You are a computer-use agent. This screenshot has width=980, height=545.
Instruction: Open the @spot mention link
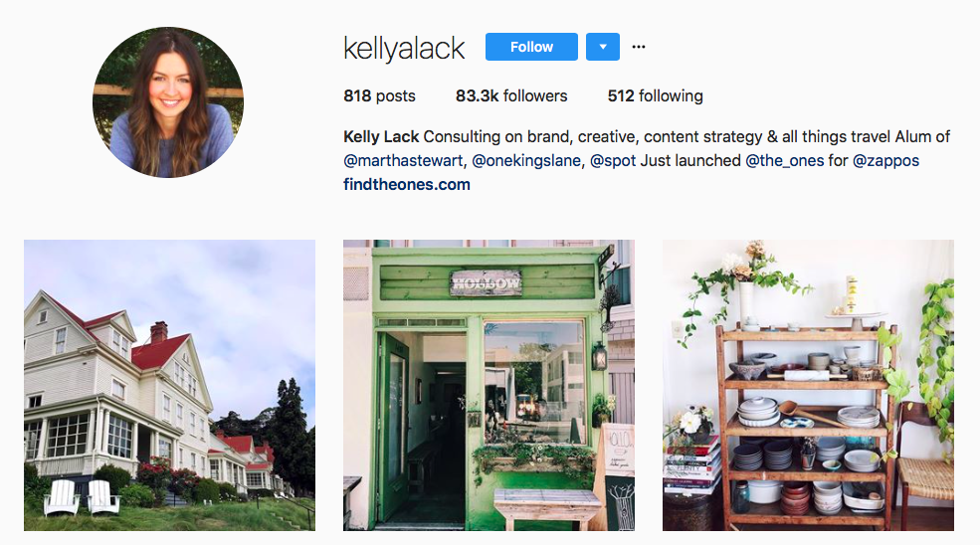click(613, 161)
